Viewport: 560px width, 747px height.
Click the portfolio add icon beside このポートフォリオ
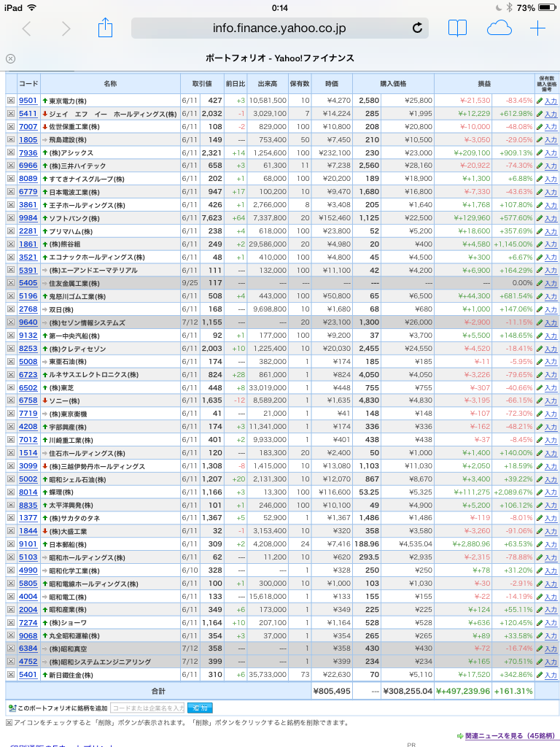12,708
